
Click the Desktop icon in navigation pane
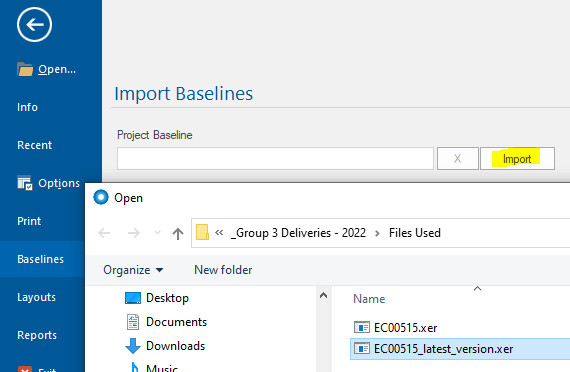(133, 298)
